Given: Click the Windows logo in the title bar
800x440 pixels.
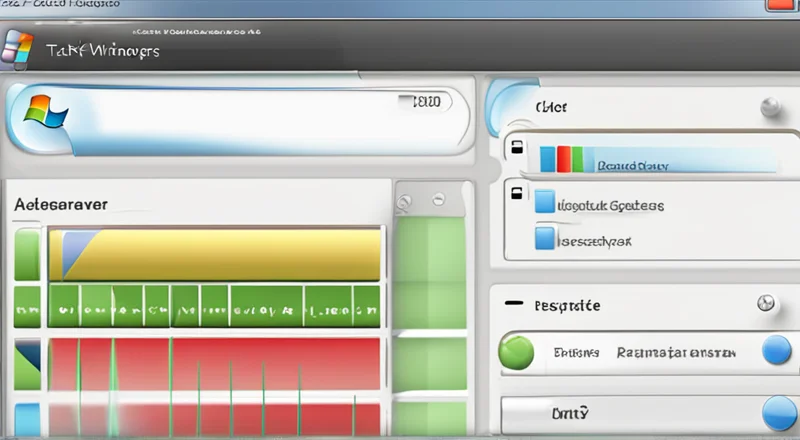Looking at the screenshot, I should click(18, 47).
